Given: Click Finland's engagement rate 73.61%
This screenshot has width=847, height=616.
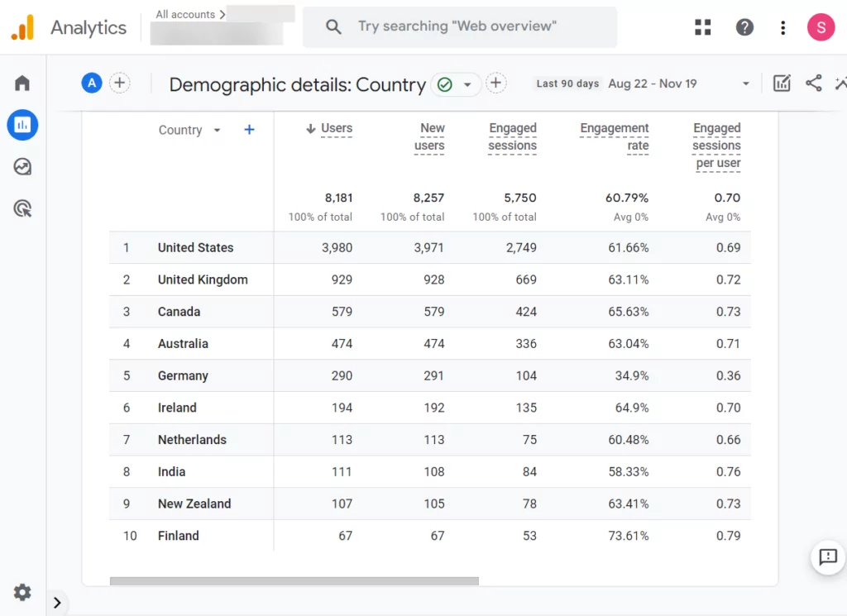Looking at the screenshot, I should [x=629, y=536].
